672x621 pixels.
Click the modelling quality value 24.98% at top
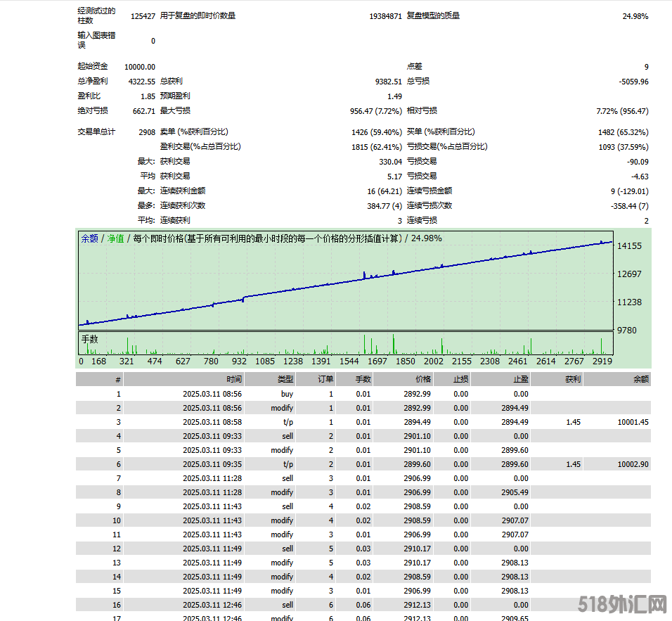pyautogui.click(x=635, y=16)
